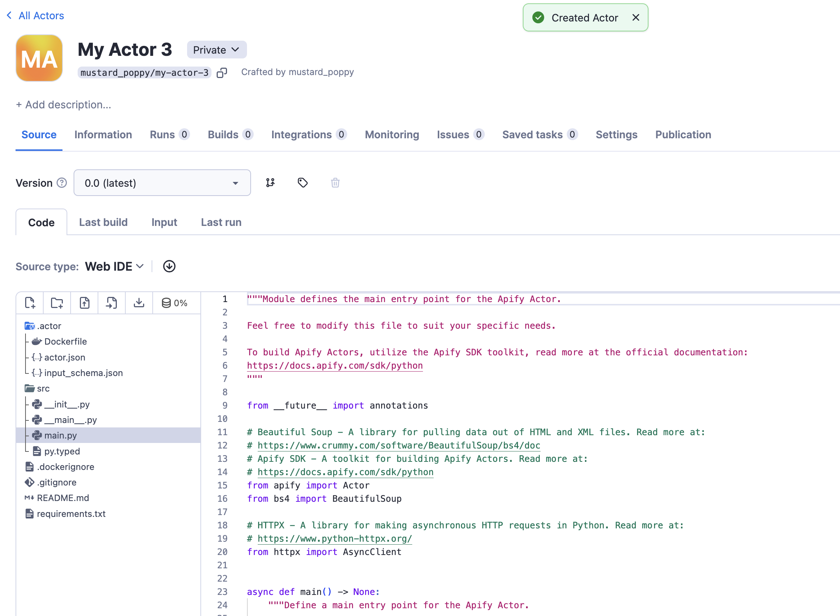
Task: Click the import file icon in the toolbar
Action: [112, 303]
